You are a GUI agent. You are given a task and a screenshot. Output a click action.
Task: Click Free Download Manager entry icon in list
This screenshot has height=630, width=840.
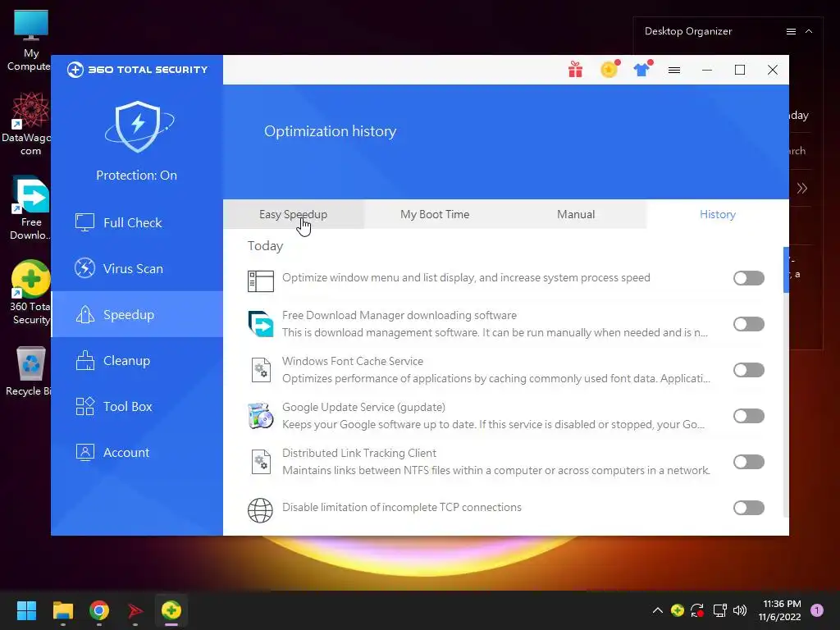[x=261, y=324]
